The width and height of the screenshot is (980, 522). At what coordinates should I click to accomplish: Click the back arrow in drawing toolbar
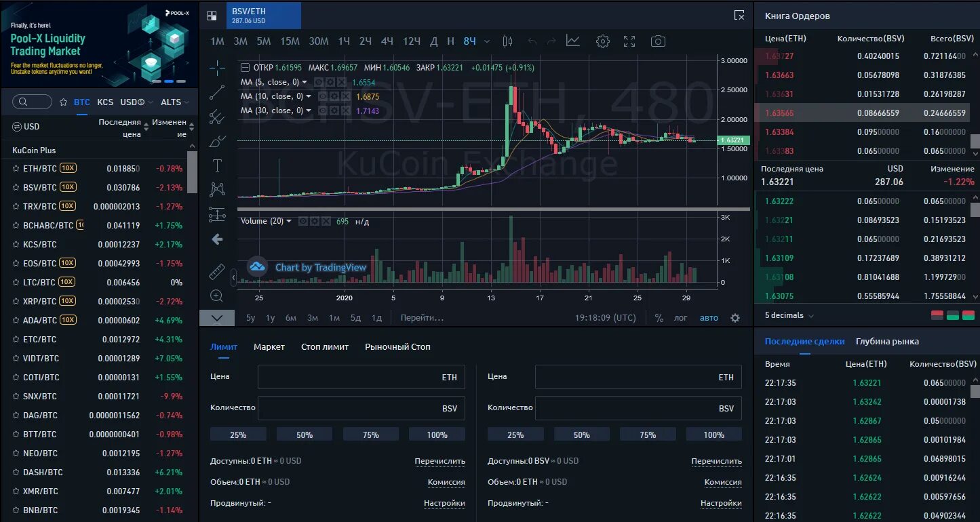click(217, 239)
